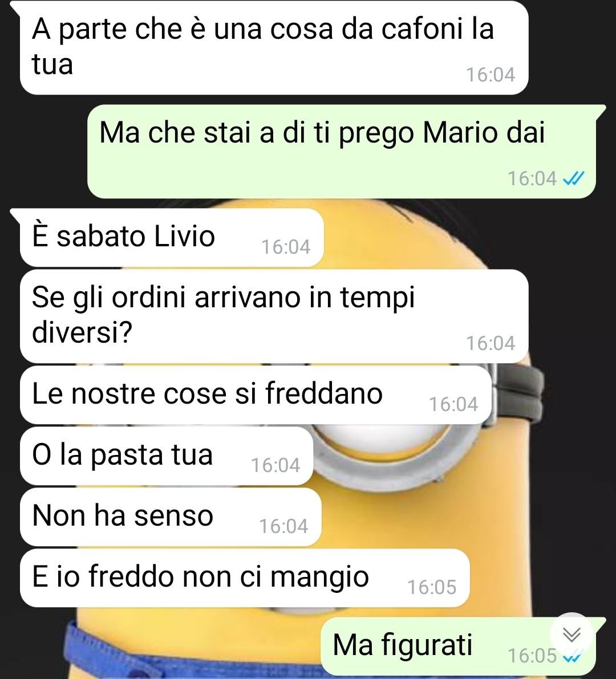Tap 16:05 timestamp on 'E io freddo' bubble
The height and width of the screenshot is (679, 616).
432,587
